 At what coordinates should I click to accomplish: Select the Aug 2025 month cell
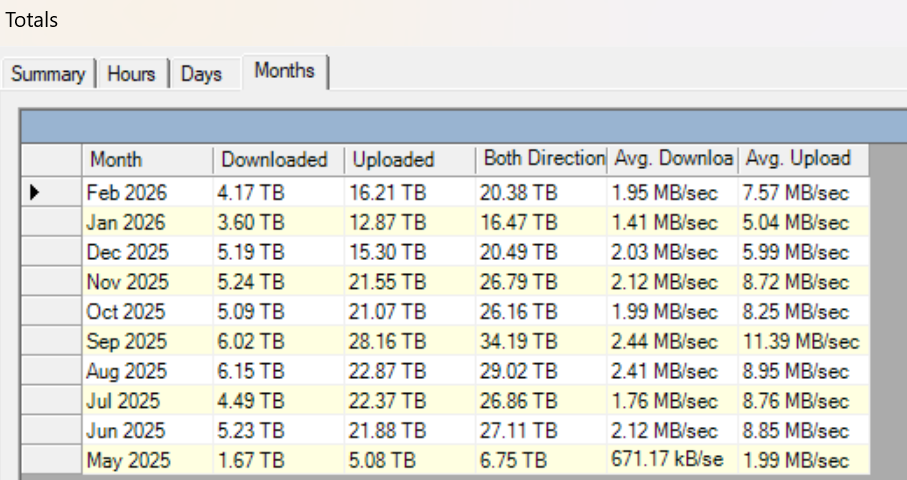pos(147,371)
